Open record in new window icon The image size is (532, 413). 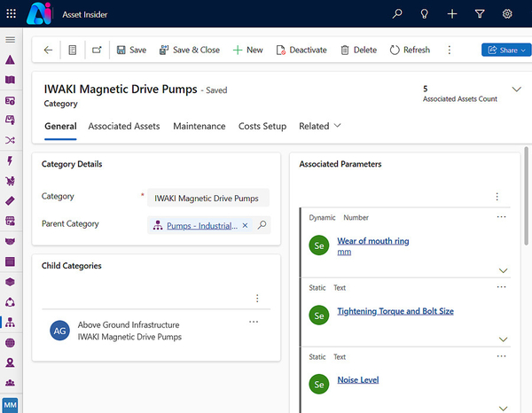(97, 51)
